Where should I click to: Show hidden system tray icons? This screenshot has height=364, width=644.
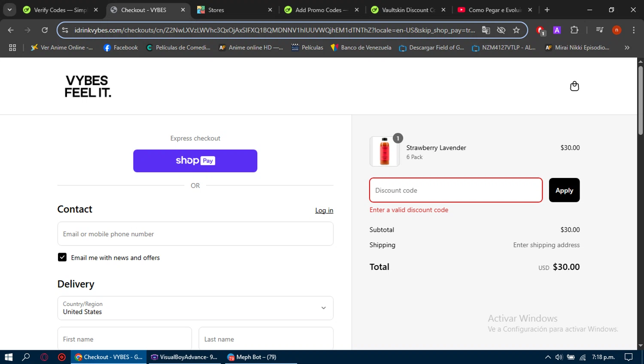[x=548, y=357]
